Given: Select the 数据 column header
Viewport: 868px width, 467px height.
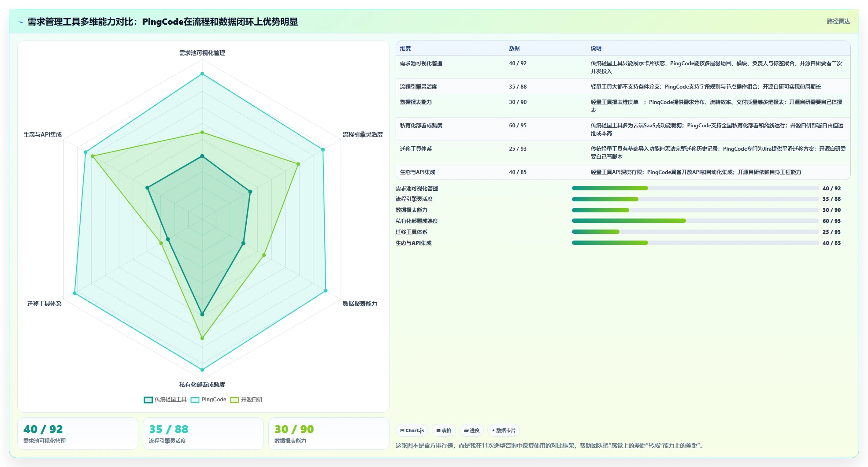Looking at the screenshot, I should (x=514, y=48).
